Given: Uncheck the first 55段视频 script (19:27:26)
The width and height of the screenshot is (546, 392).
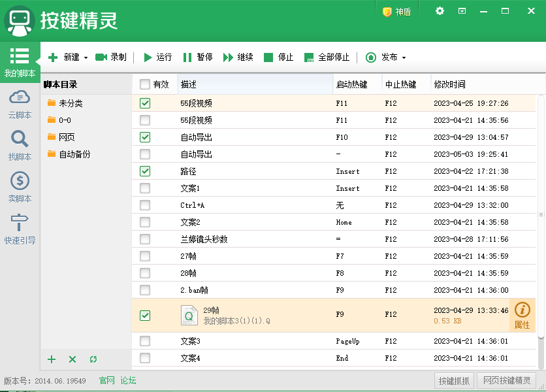Looking at the screenshot, I should 145,103.
